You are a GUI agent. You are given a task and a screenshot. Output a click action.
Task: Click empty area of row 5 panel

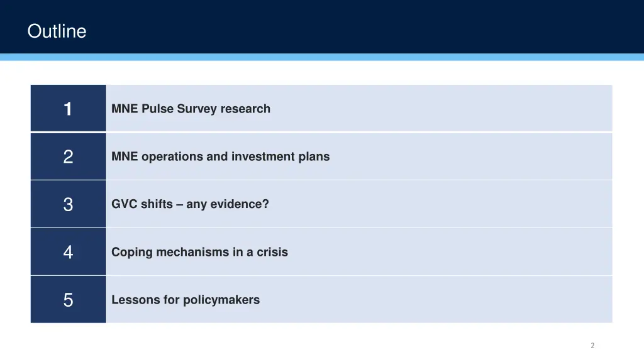436,300
